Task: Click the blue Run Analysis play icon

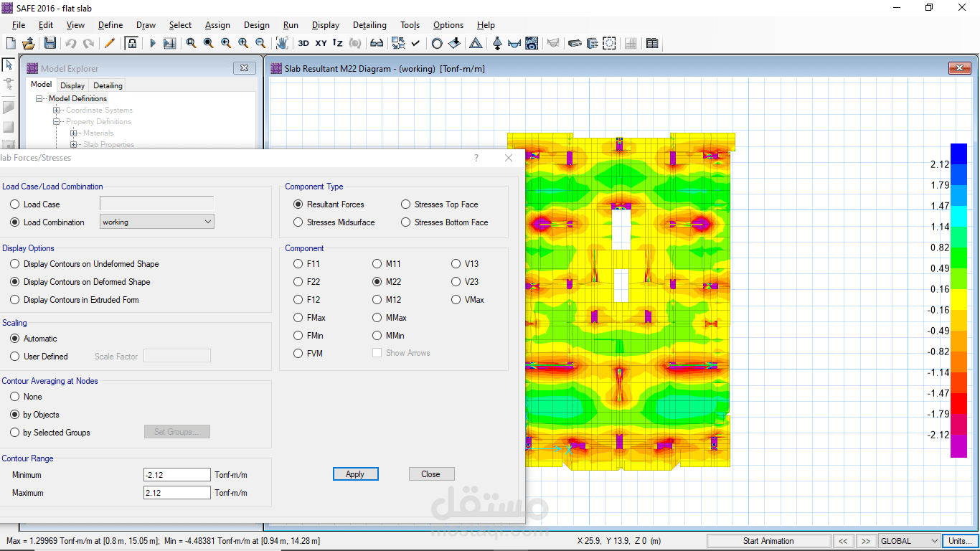Action: point(152,43)
